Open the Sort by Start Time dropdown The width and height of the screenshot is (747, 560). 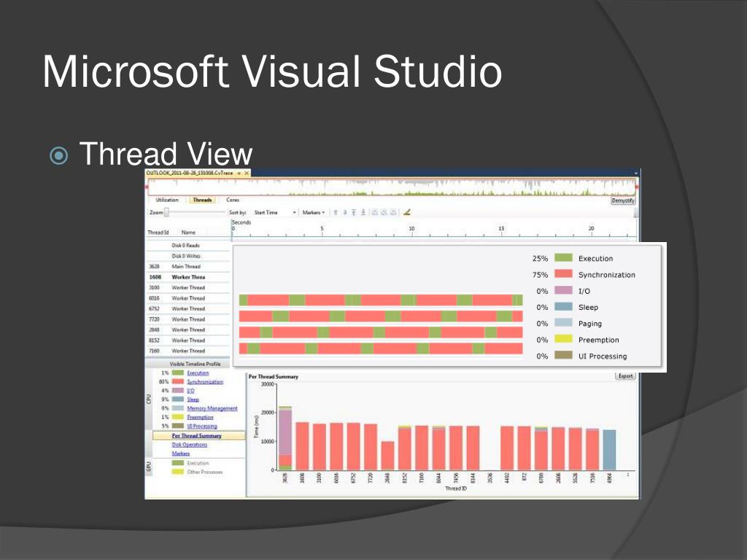pyautogui.click(x=275, y=212)
